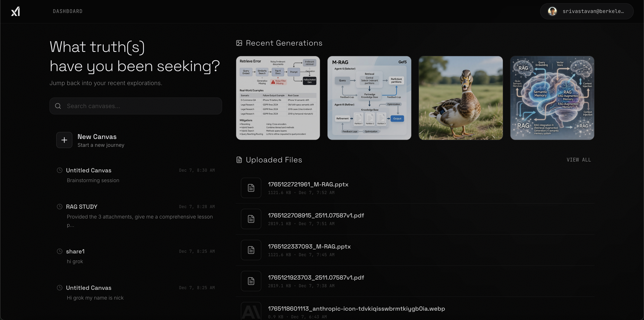The width and height of the screenshot is (644, 320).
Task: Click file icon beside 1765121923703_2511.07587v1.pdf
Action: (251, 281)
